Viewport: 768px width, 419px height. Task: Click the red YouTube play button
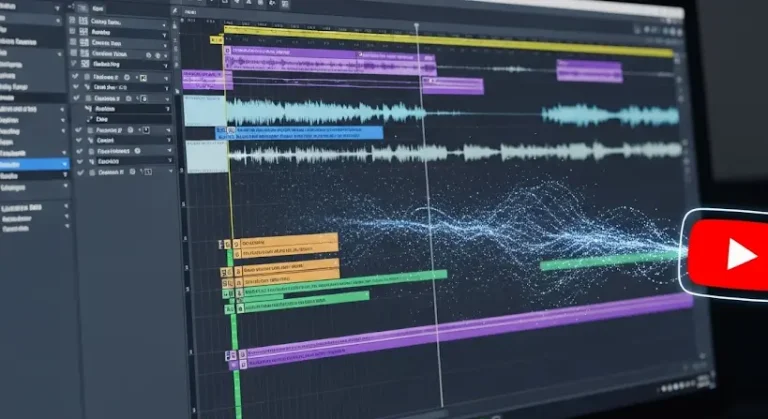tap(728, 254)
